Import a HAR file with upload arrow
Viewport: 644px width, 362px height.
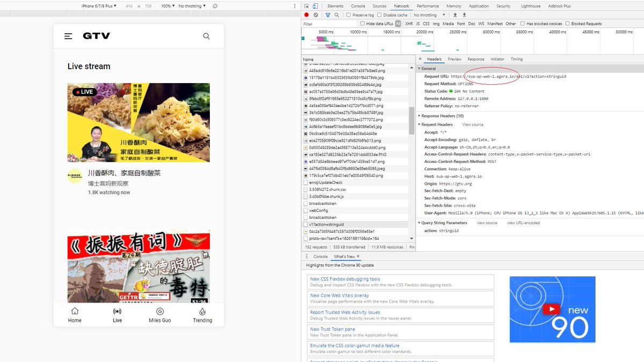[x=456, y=15]
